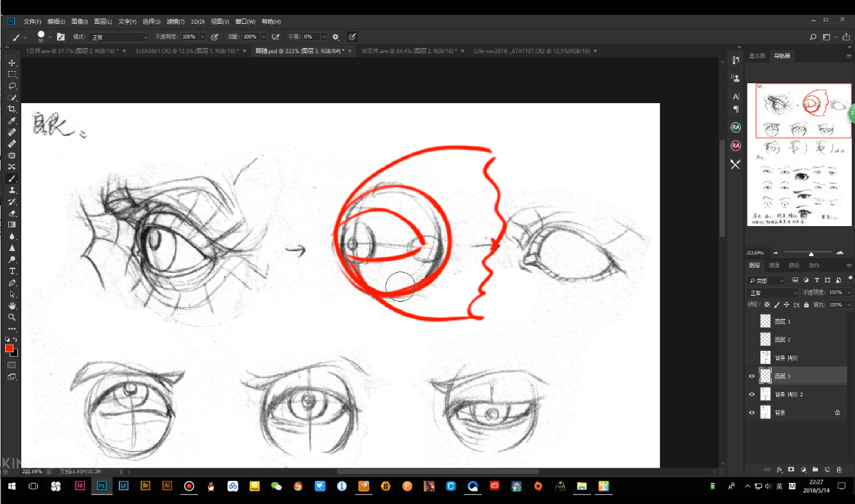Select the Hand tool
The image size is (855, 504).
click(x=12, y=305)
